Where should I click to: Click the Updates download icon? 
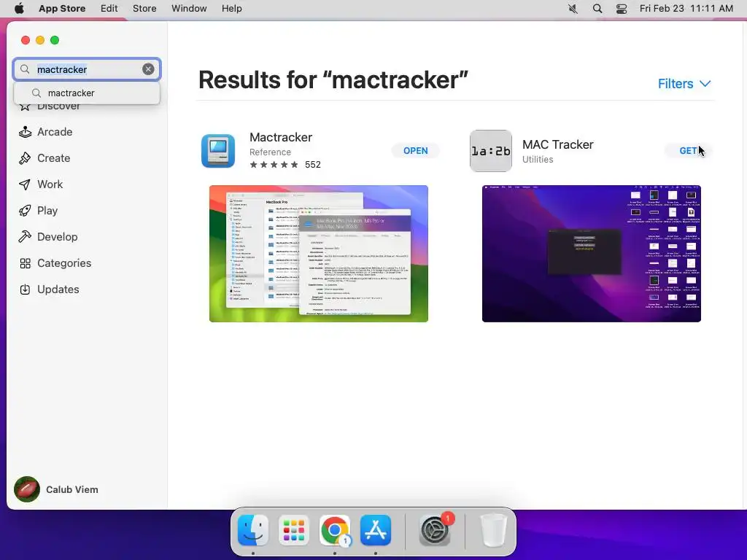tap(25, 289)
